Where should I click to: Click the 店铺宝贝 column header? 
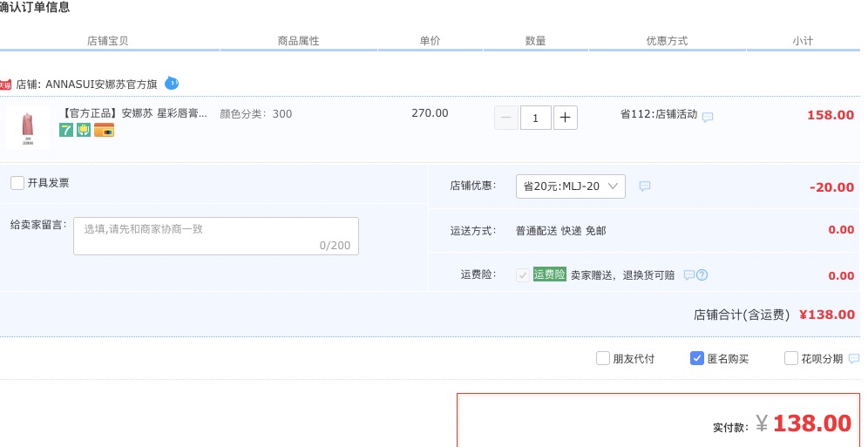tap(107, 40)
